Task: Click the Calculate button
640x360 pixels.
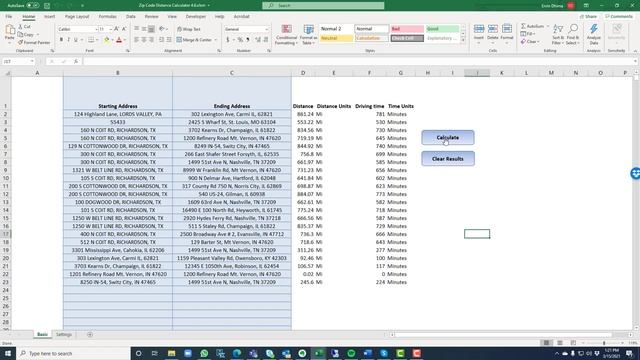Action: click(x=448, y=138)
